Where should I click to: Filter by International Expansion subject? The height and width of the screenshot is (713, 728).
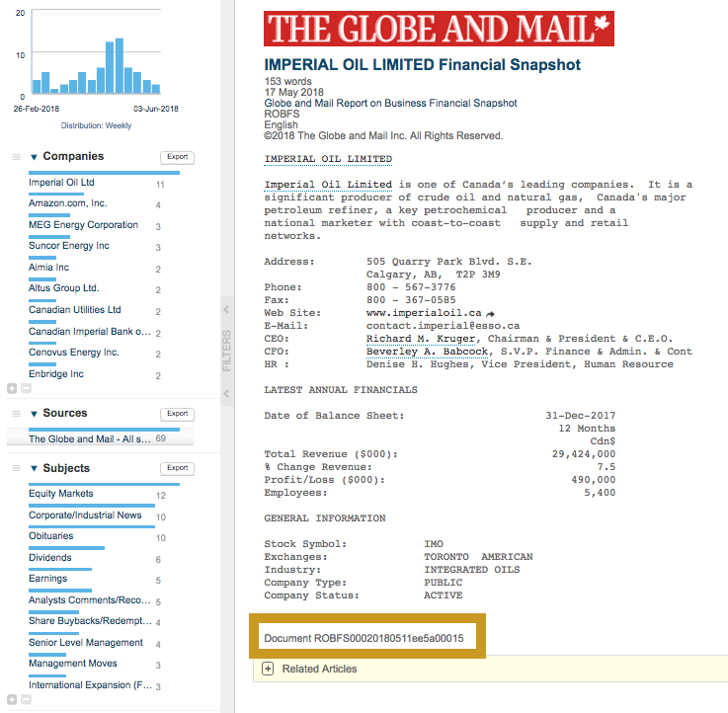pos(90,685)
